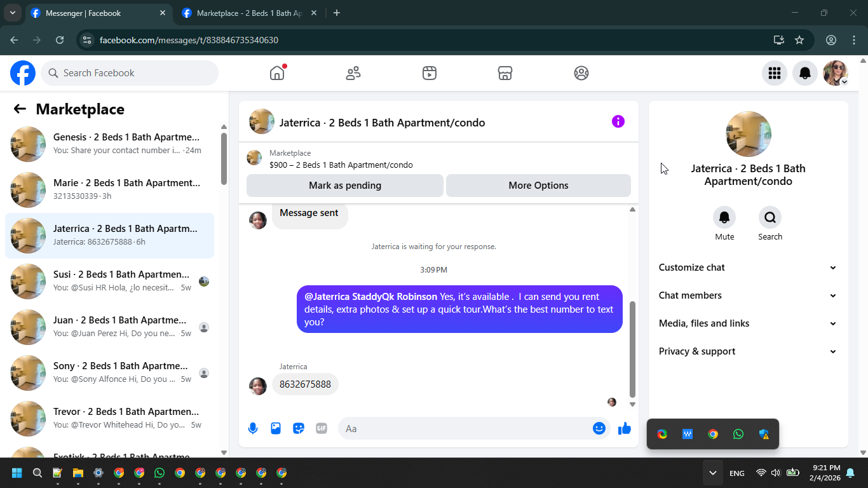Open the Genesis conversation
This screenshot has width=868, height=488.
pyautogui.click(x=110, y=144)
